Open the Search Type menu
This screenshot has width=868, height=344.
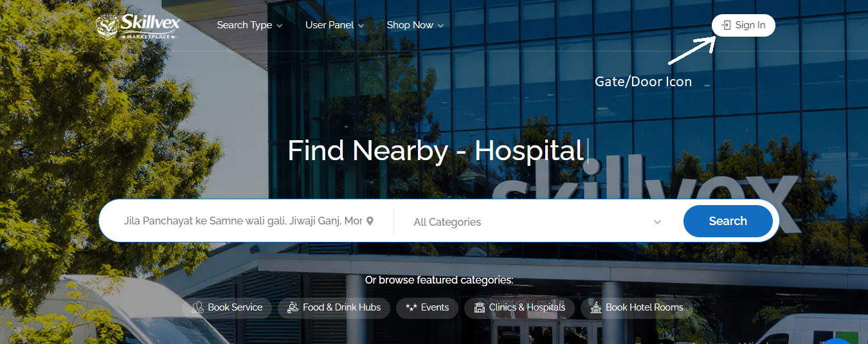tap(249, 25)
